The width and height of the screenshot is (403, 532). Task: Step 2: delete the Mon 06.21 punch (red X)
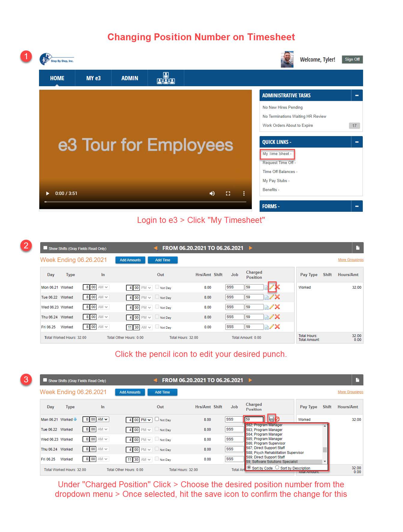click(x=278, y=287)
